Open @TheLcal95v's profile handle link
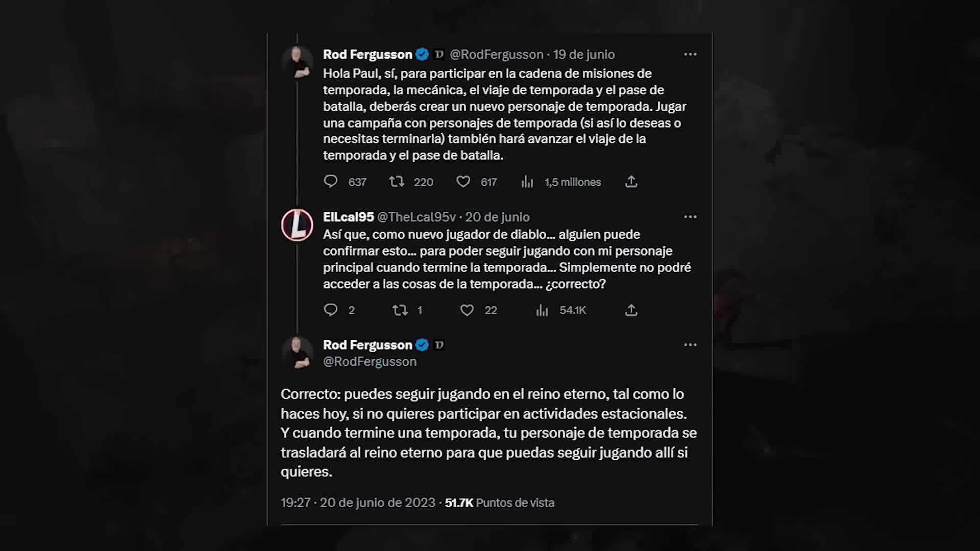 pos(416,216)
